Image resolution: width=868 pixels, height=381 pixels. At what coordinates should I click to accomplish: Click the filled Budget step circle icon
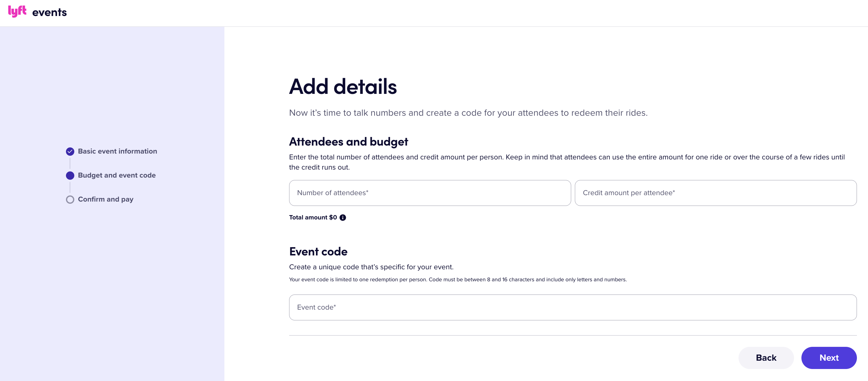click(70, 175)
